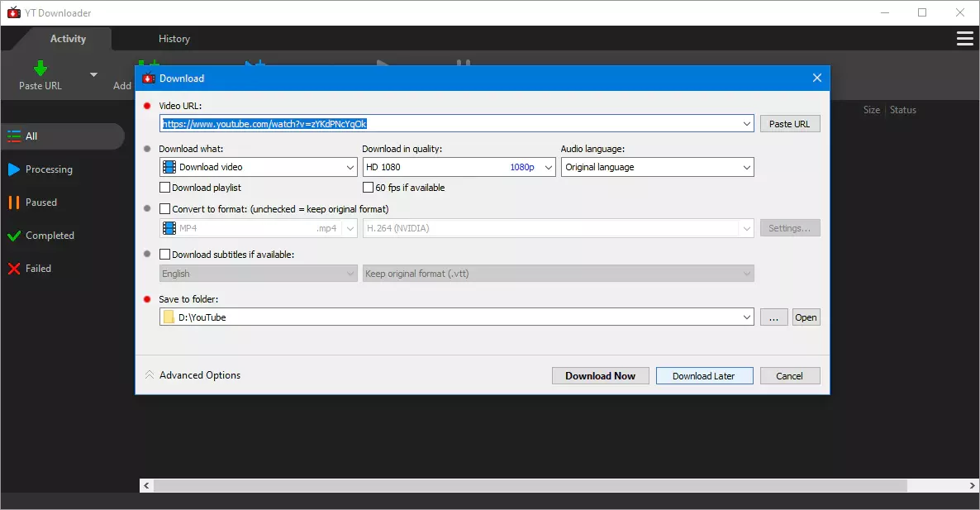Close the Download dialog with X

click(x=816, y=79)
